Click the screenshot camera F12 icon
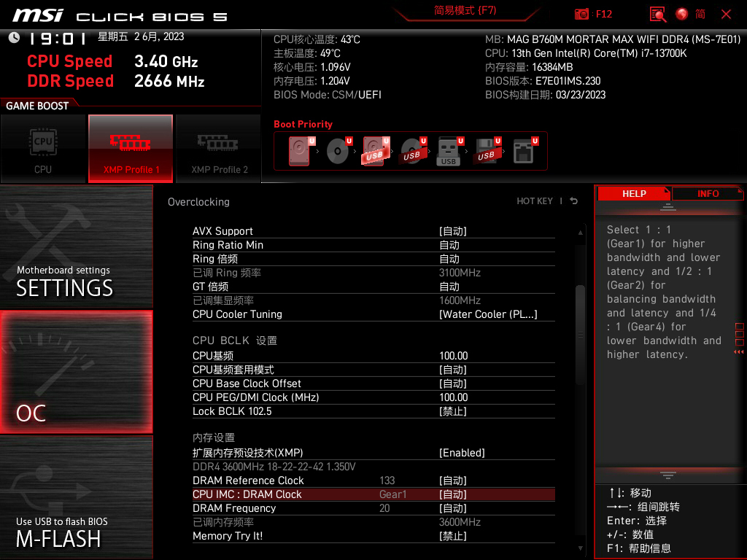 [x=582, y=14]
